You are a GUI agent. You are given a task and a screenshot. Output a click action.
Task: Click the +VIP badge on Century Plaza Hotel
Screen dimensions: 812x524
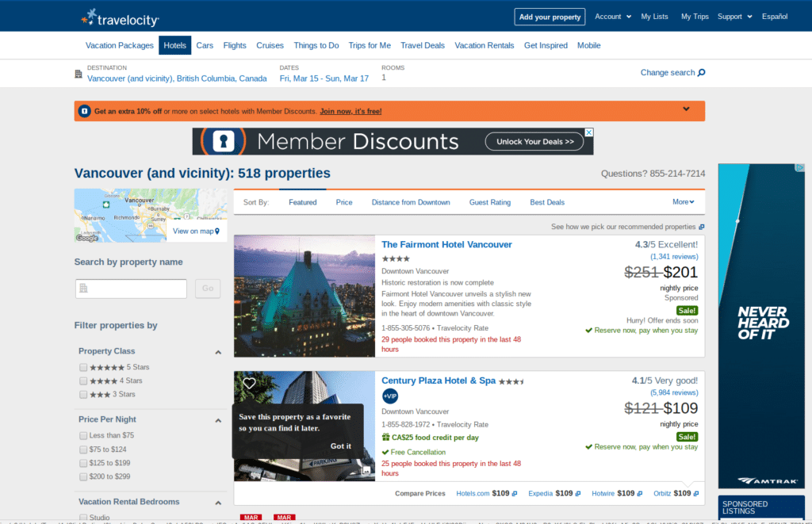[x=390, y=396]
